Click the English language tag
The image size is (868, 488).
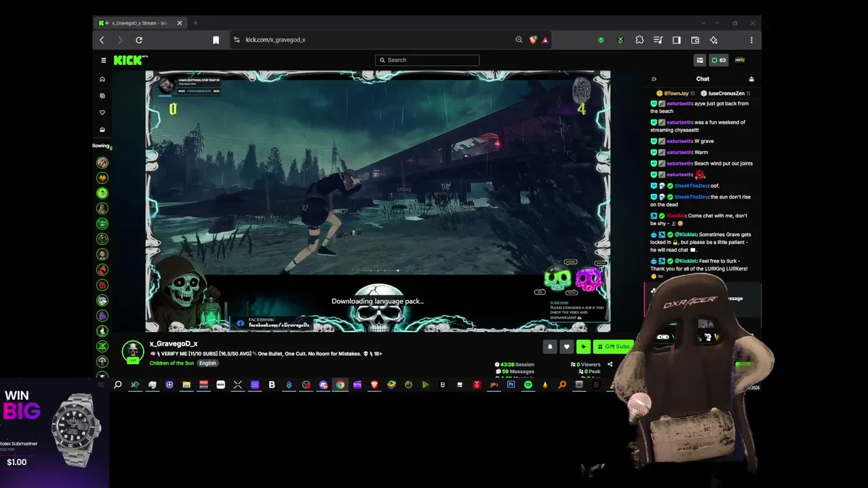pyautogui.click(x=208, y=363)
